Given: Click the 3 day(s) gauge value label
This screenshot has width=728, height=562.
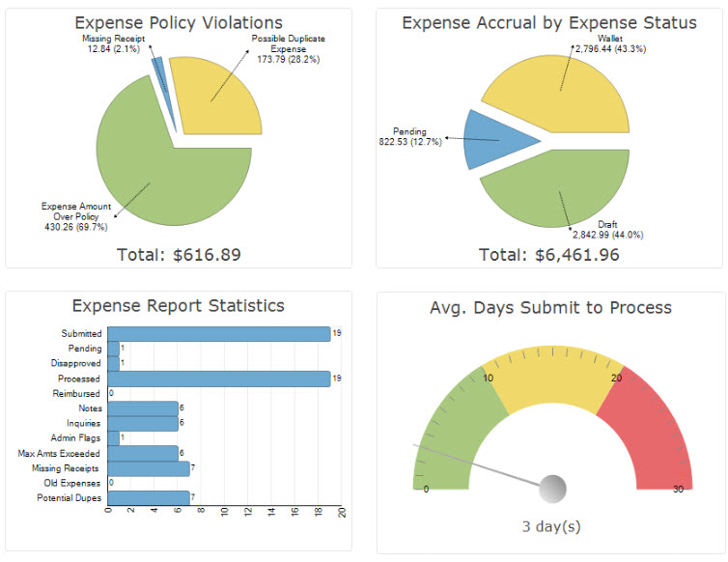Looking at the screenshot, I should [551, 526].
